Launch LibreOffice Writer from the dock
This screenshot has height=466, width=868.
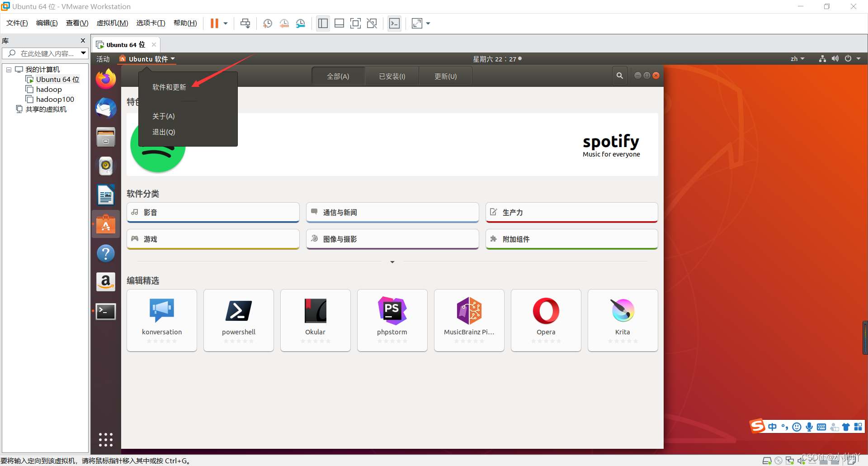click(x=106, y=195)
